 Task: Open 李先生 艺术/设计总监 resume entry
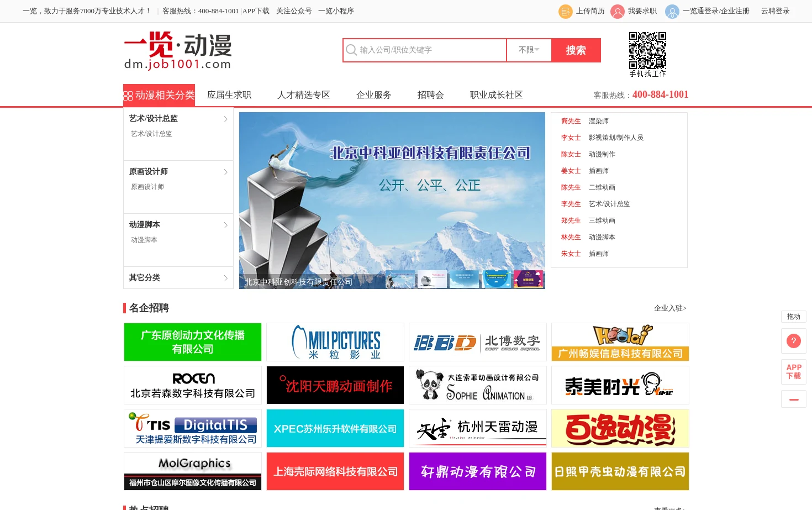[x=595, y=204]
